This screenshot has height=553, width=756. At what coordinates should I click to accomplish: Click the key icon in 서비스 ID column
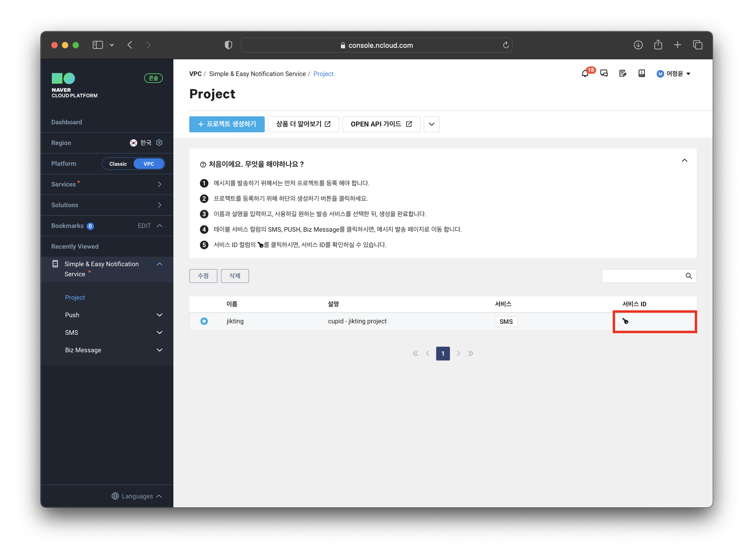point(626,322)
